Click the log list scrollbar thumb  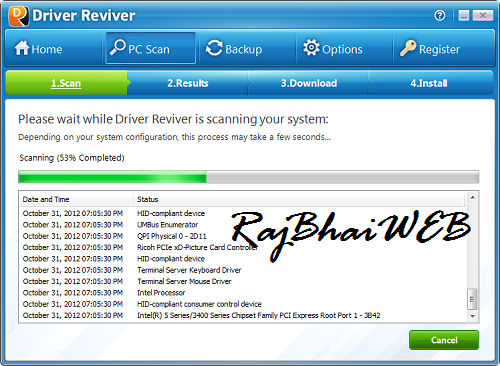(472, 299)
